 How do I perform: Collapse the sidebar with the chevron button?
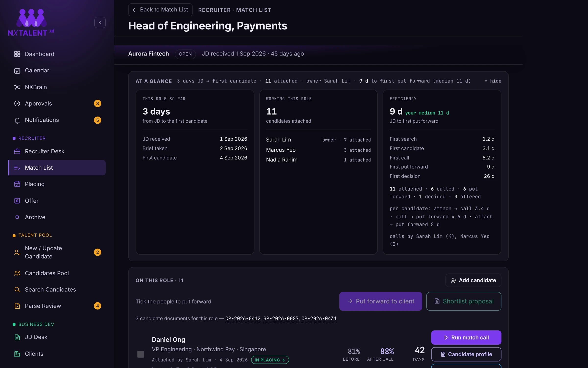pos(100,23)
